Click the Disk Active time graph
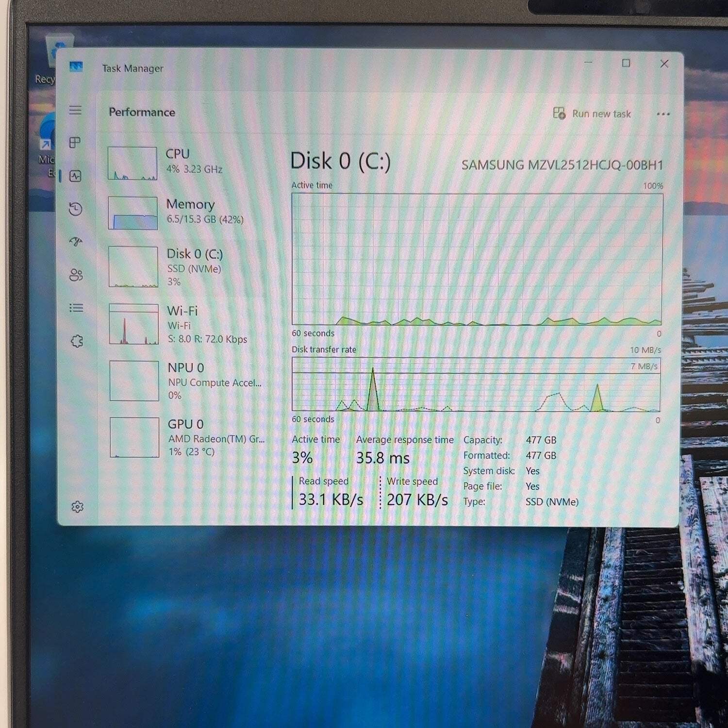This screenshot has height=728, width=728. click(x=477, y=259)
